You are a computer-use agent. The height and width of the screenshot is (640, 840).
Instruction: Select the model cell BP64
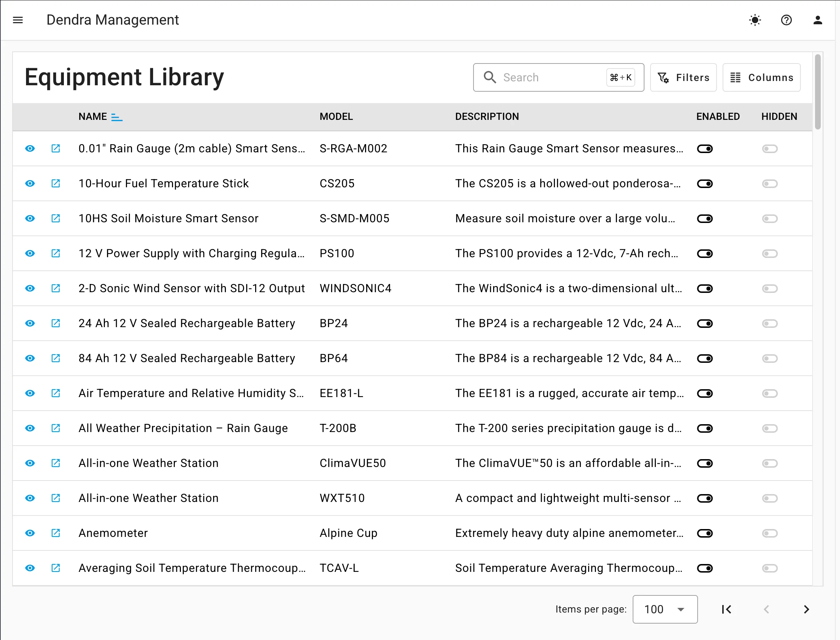click(334, 359)
